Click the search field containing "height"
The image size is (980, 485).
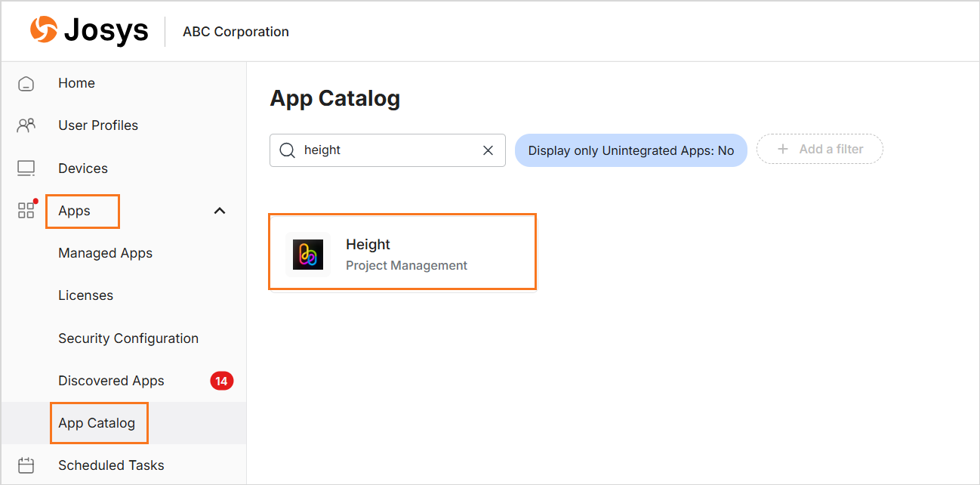pos(387,150)
